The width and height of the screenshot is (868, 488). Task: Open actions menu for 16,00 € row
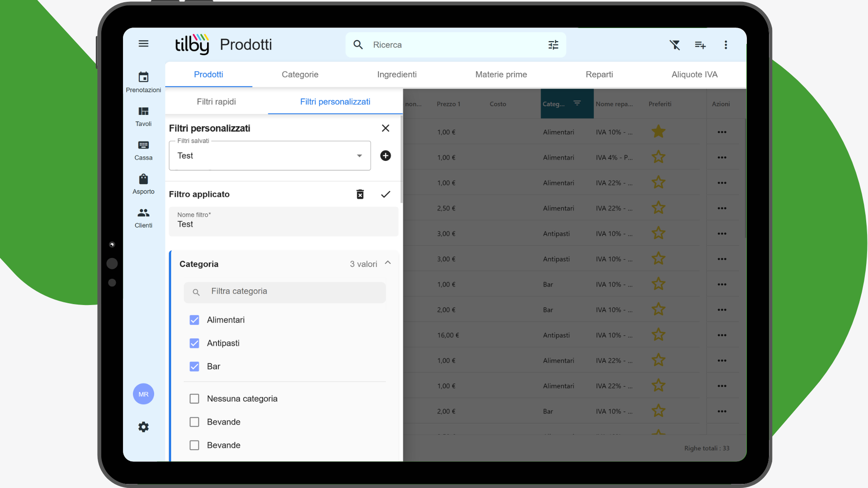722,335
